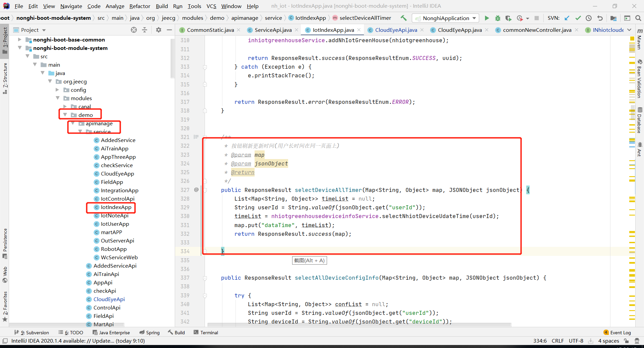Close the ServiceApi.java tab
The image size is (644, 348).
[x=297, y=30]
